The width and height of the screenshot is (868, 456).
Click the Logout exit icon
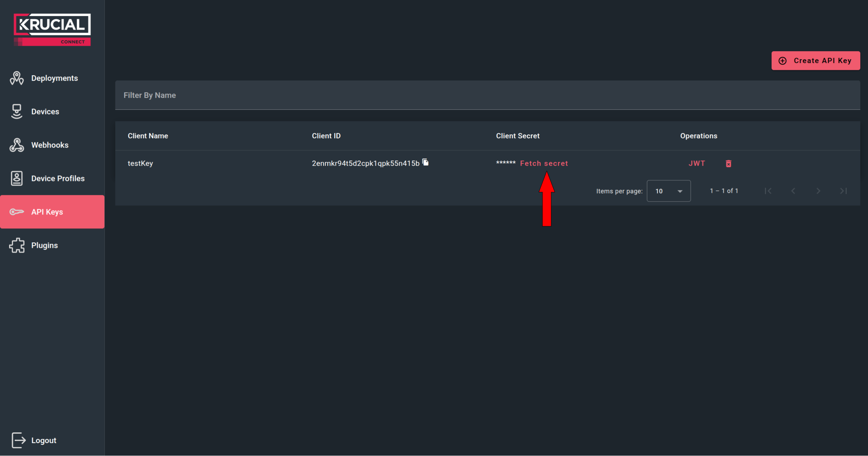[x=18, y=440]
